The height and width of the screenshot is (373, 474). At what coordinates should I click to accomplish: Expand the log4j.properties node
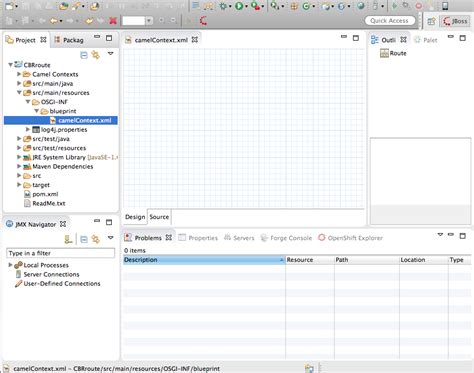pyautogui.click(x=28, y=129)
